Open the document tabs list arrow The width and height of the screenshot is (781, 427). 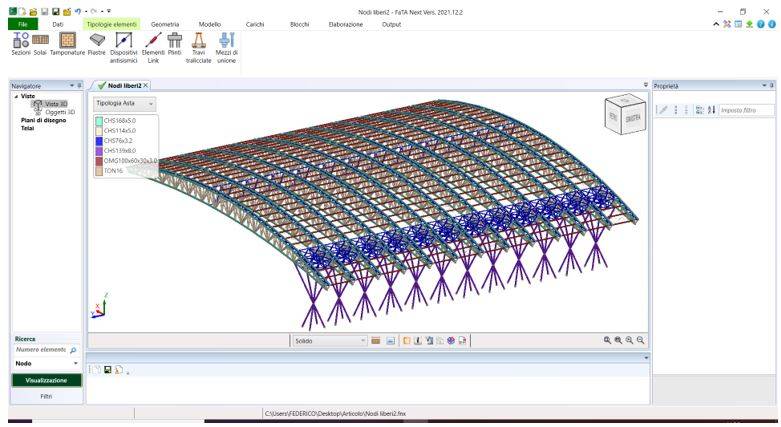point(646,85)
